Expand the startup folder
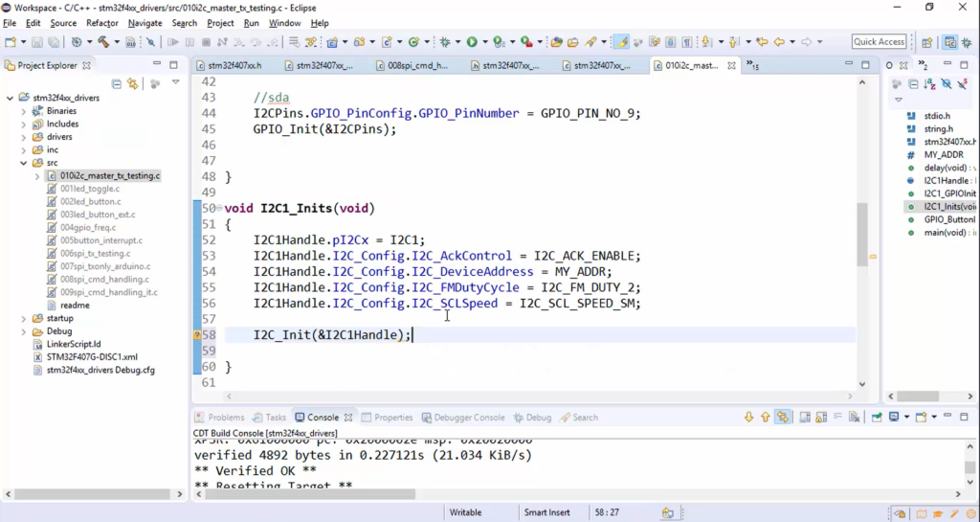The height and width of the screenshot is (522, 980). (x=24, y=318)
